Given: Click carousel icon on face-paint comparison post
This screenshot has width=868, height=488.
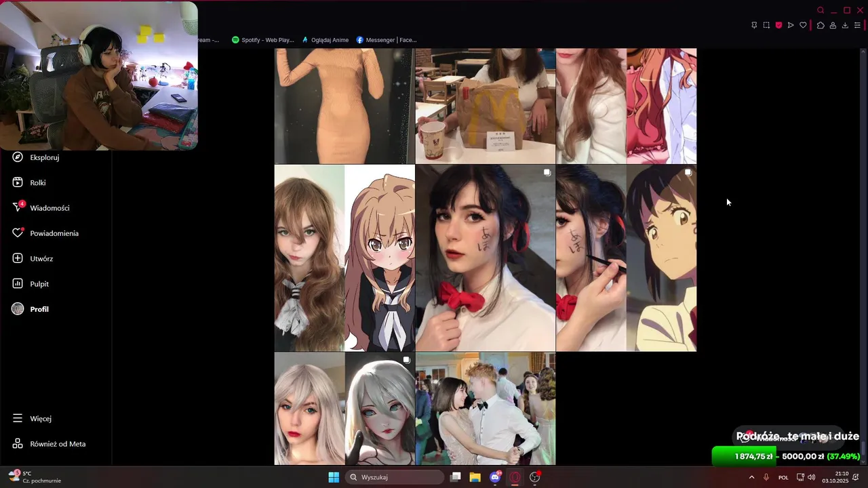Looking at the screenshot, I should [x=688, y=173].
